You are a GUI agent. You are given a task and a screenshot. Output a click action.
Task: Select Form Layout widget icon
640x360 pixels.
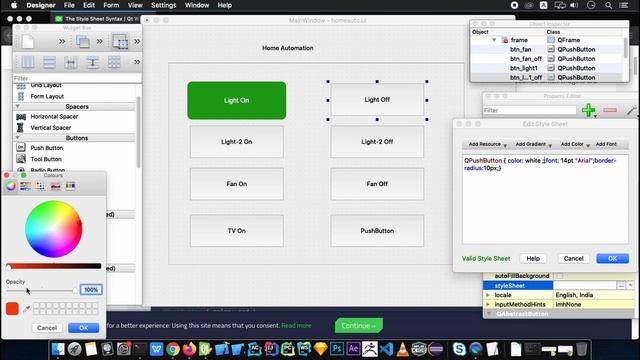tap(21, 96)
